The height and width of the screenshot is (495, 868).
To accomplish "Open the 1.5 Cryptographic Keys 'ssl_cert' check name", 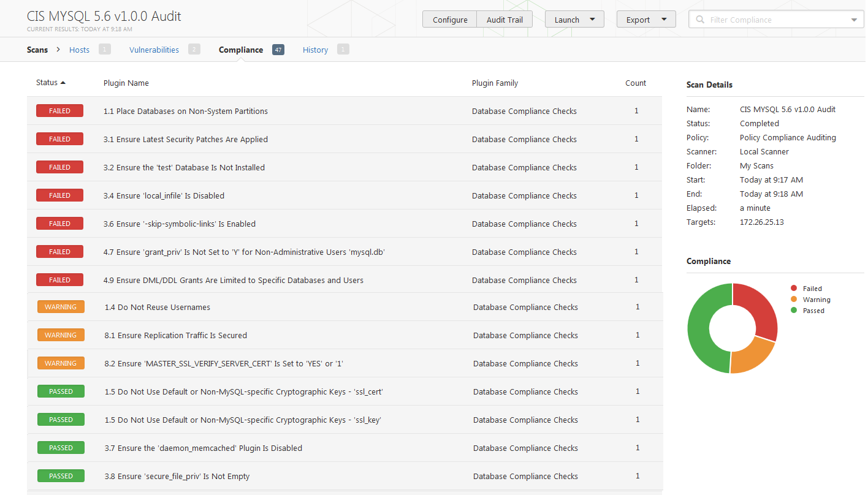I will [x=244, y=391].
